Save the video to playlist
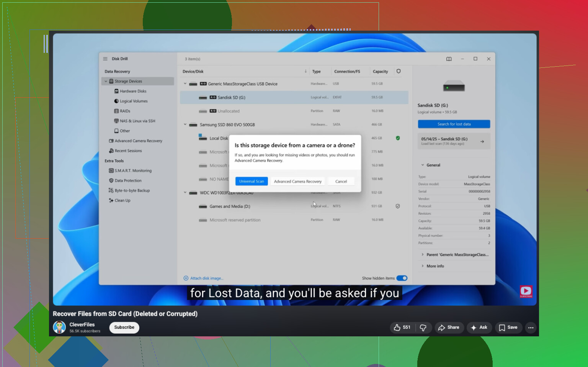This screenshot has height=367, width=588. [508, 328]
